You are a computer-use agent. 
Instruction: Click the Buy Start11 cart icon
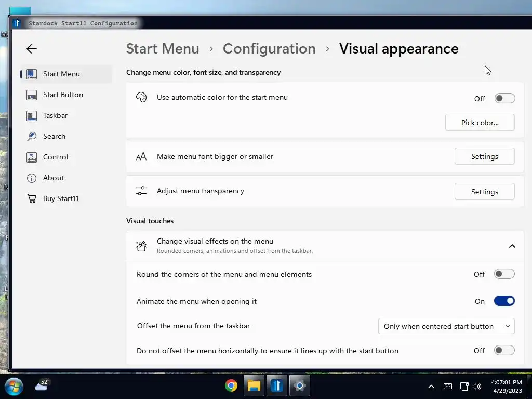pos(32,199)
